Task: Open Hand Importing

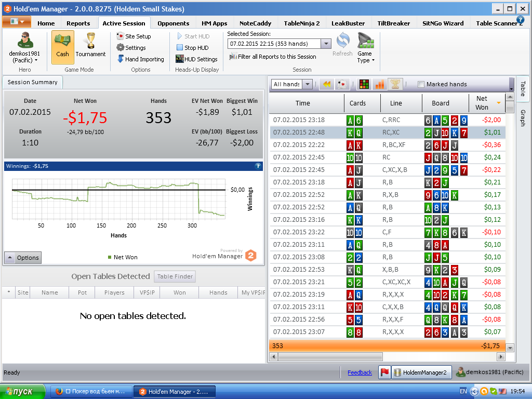Action: [x=140, y=59]
